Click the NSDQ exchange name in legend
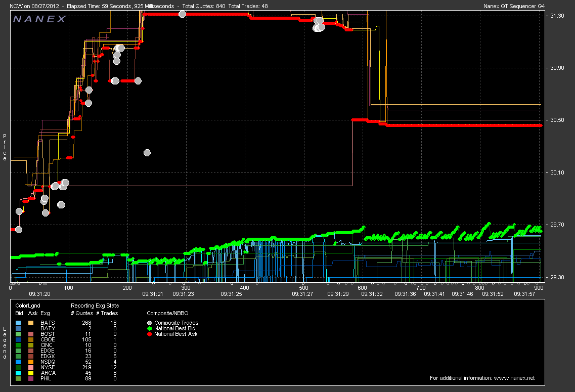This screenshot has height=392, width=575. coord(48,362)
